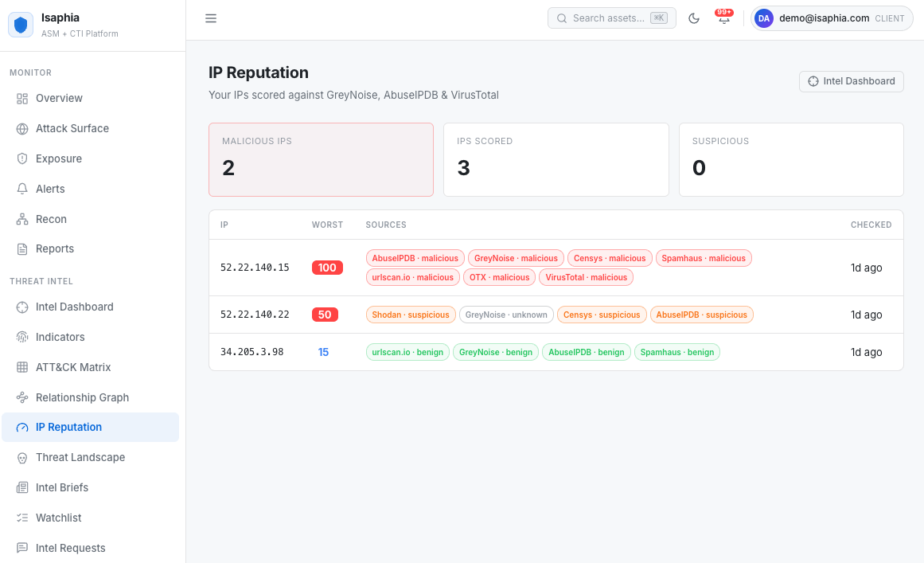Click the DA user avatar
This screenshot has width=924, height=563.
[764, 18]
